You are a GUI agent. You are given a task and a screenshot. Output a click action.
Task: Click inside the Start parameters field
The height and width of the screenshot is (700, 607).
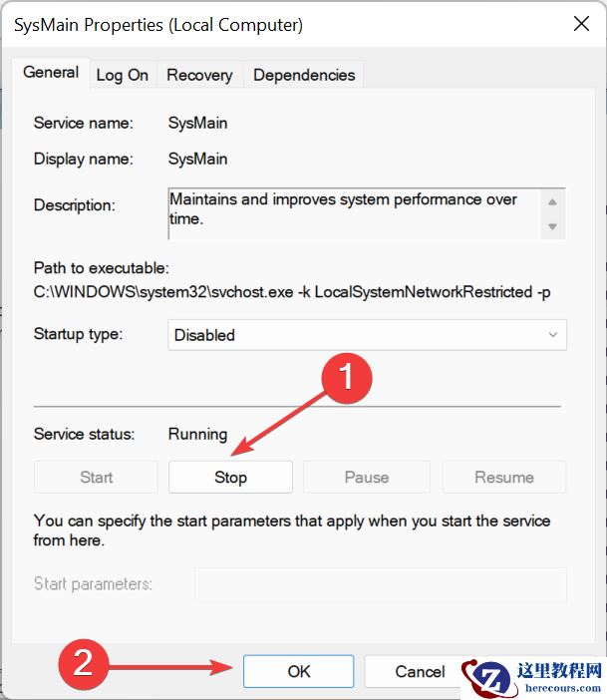(x=380, y=584)
